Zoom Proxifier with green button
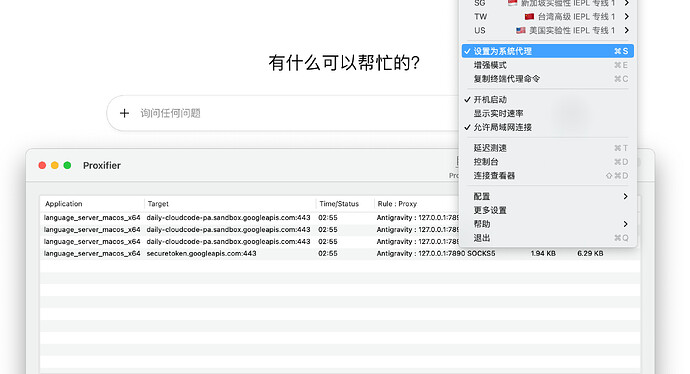Viewport: 690px width, 374px height. point(67,165)
